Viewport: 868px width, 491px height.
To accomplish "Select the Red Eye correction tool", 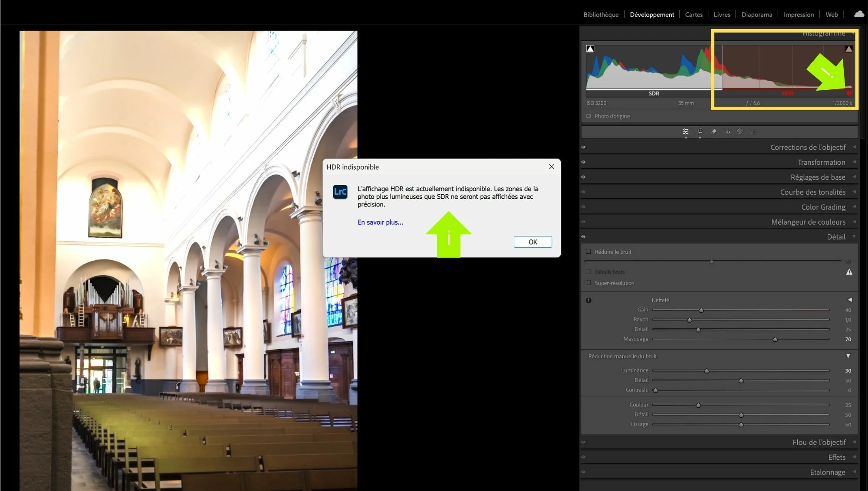I will 727,131.
